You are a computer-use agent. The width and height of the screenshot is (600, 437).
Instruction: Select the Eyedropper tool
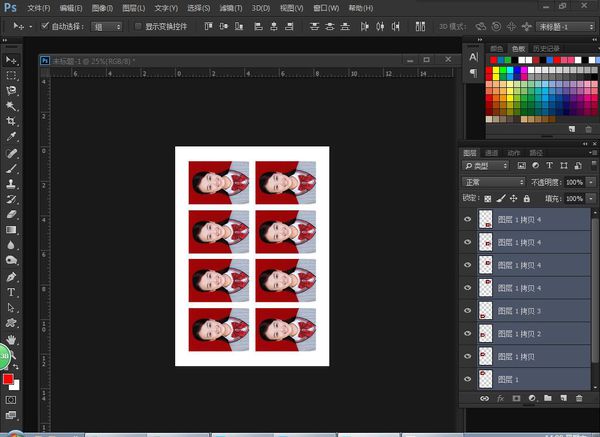click(x=11, y=137)
